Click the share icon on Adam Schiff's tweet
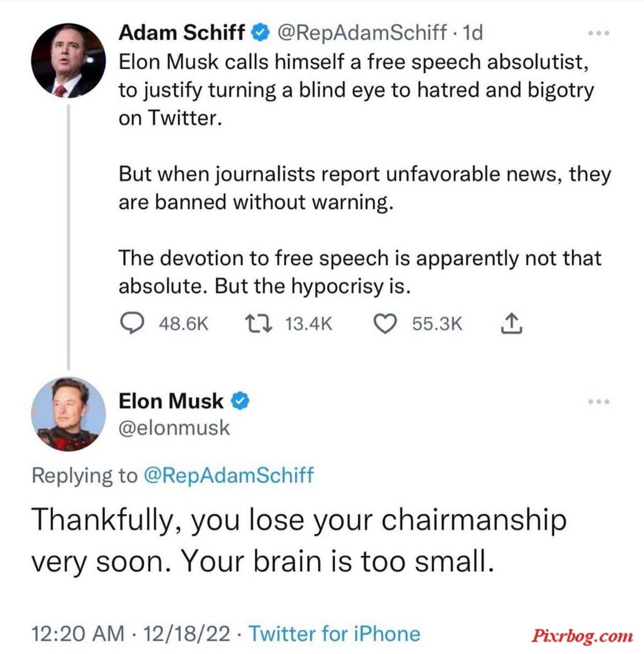 (x=511, y=323)
